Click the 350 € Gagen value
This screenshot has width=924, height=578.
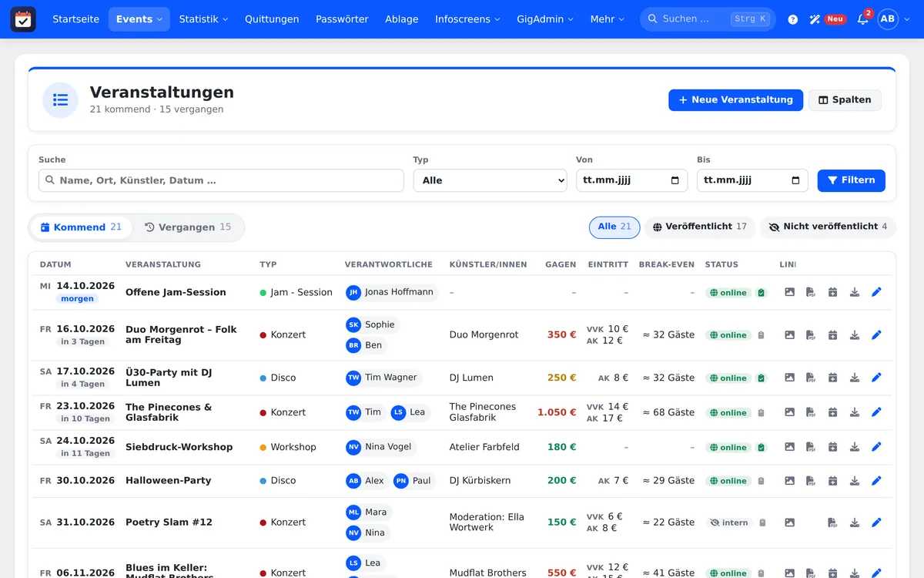[x=561, y=335]
